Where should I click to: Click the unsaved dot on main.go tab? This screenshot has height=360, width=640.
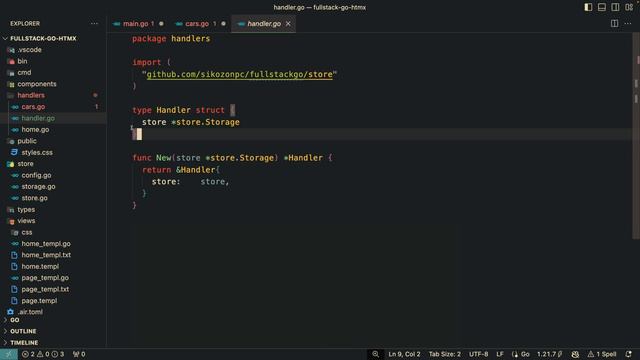161,24
